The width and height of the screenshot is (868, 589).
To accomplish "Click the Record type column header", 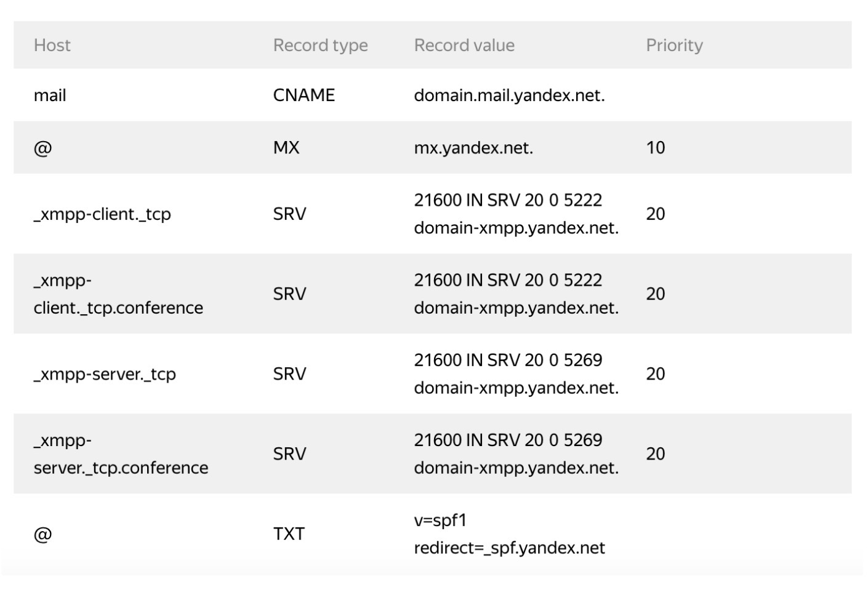I will pyautogui.click(x=320, y=45).
